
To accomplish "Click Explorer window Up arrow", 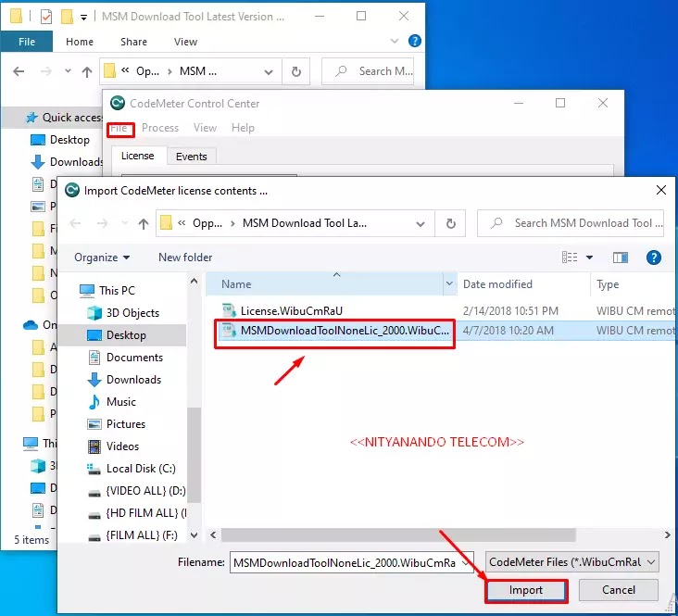I will [87, 72].
